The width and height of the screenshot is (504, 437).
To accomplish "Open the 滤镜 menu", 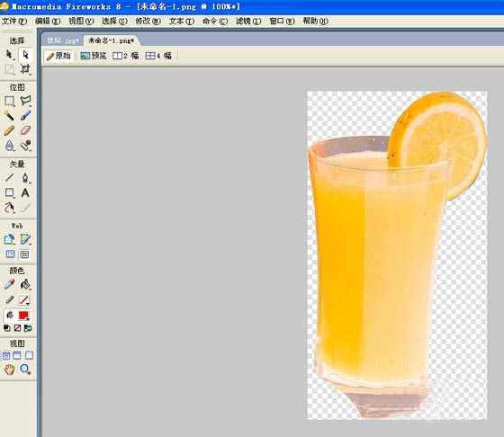I will click(248, 22).
